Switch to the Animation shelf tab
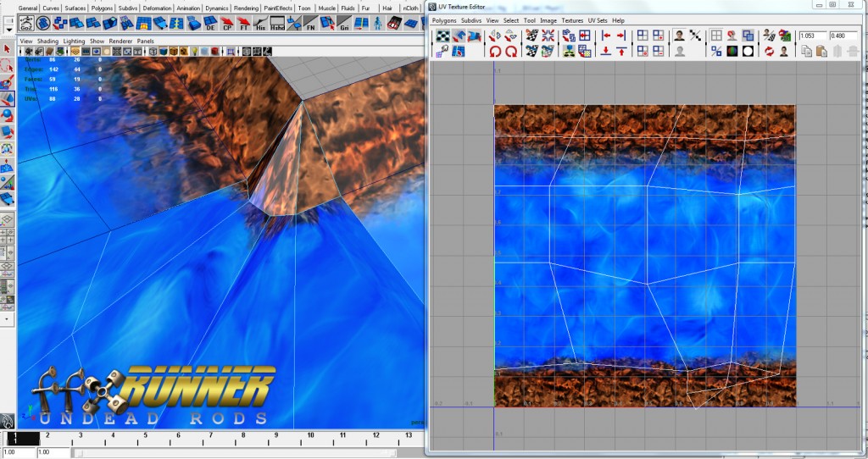The image size is (868, 459). 188,8
